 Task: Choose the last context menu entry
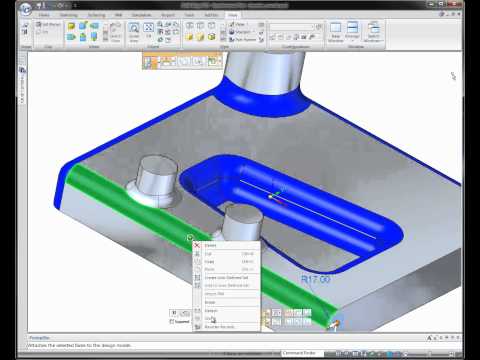pyautogui.click(x=227, y=327)
